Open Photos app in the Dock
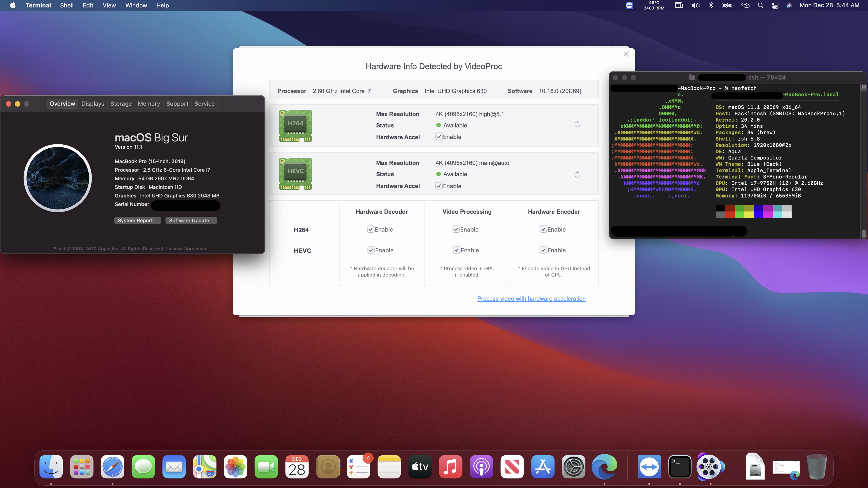The height and width of the screenshot is (488, 868). pos(236,467)
